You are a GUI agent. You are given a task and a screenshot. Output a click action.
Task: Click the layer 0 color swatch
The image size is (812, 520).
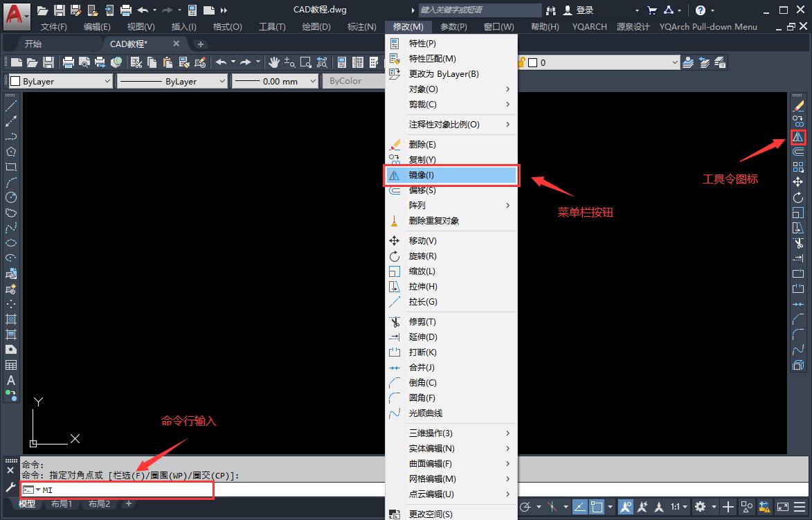click(x=533, y=63)
